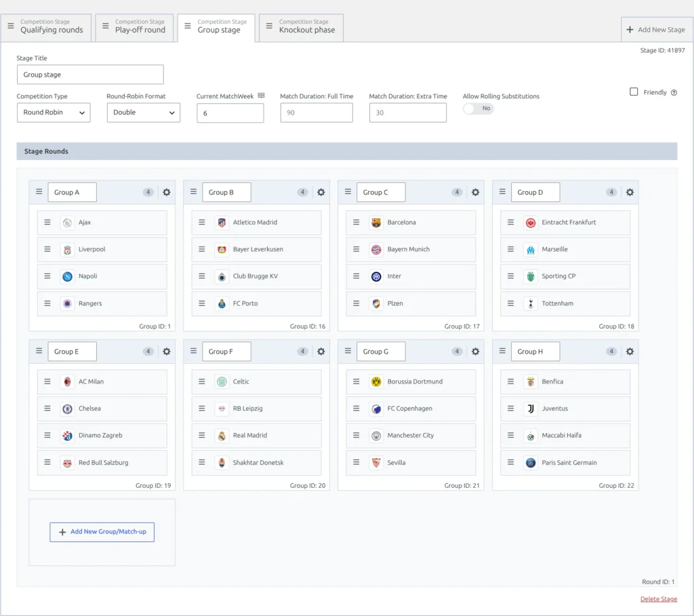Click the Ajax row drag handle
694x616 pixels.
coord(47,222)
